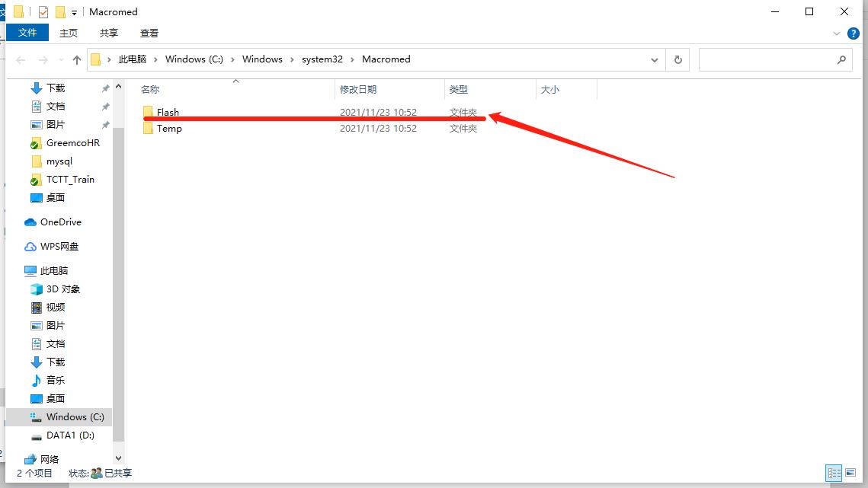Open the Quick Access Toolbar dropdown
Image resolution: width=868 pixels, height=488 pixels.
pos(74,12)
